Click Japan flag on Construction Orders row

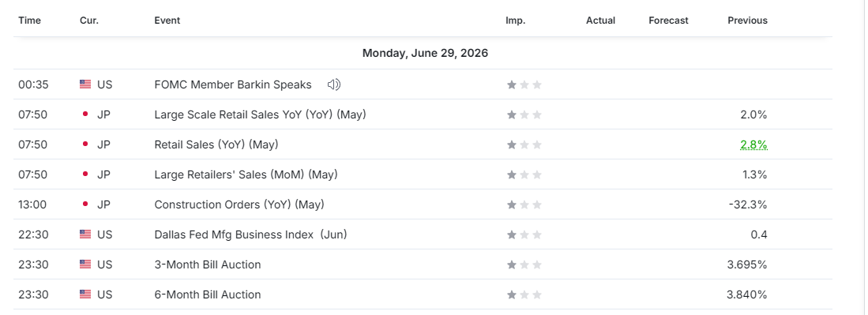(x=85, y=204)
